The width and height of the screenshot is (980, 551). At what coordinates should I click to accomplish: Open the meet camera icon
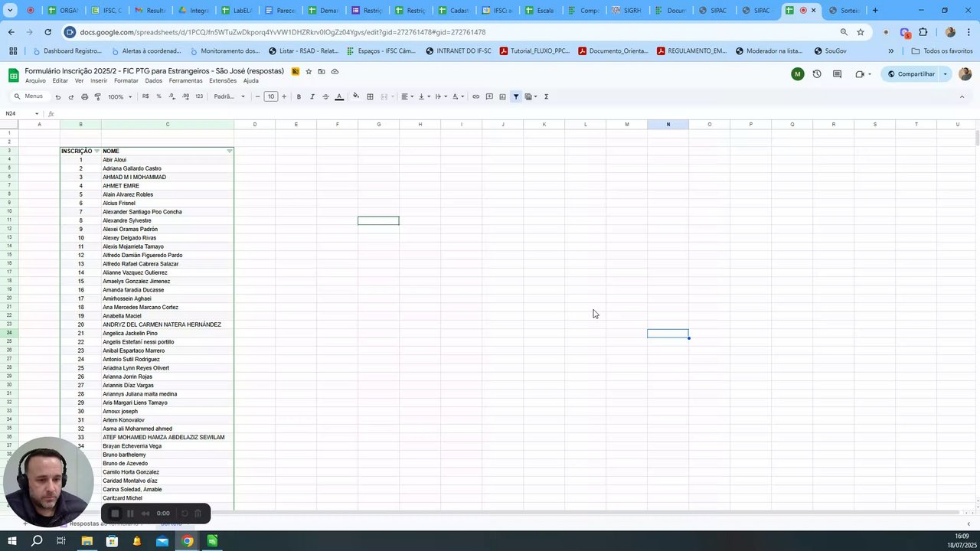pyautogui.click(x=860, y=74)
